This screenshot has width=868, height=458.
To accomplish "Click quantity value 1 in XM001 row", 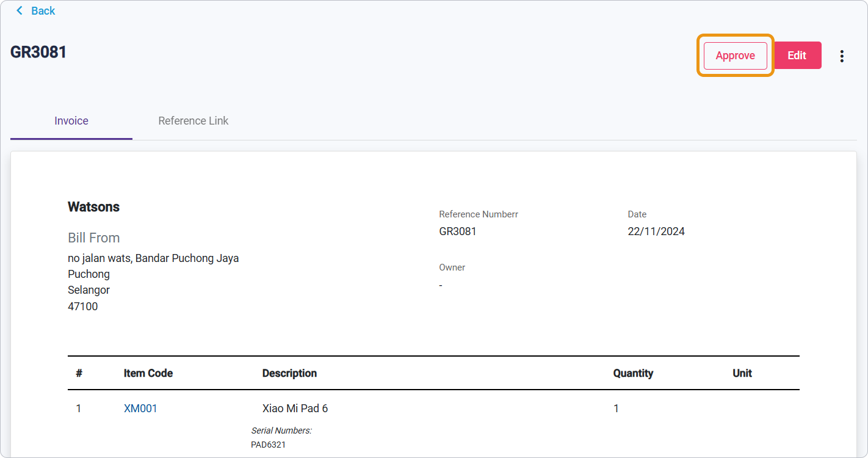I will (616, 409).
